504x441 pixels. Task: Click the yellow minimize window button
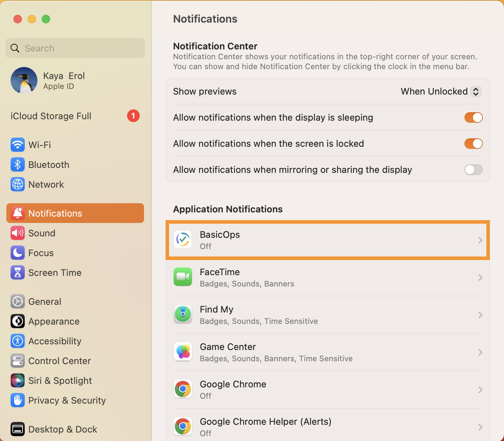[x=32, y=19]
